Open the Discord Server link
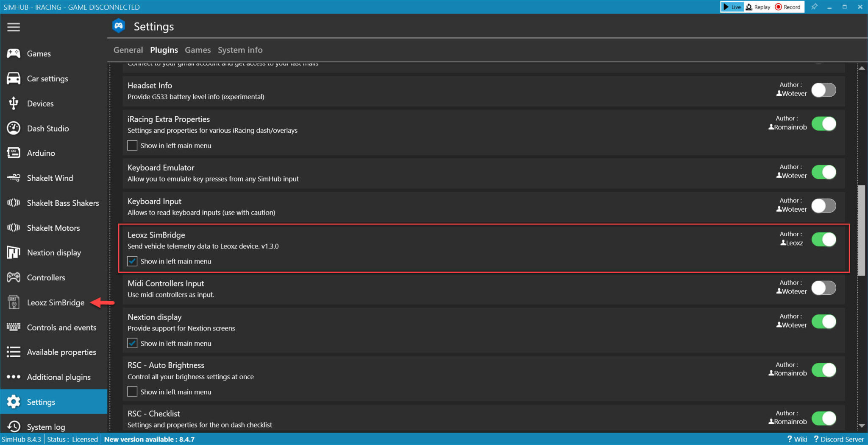 pos(839,439)
